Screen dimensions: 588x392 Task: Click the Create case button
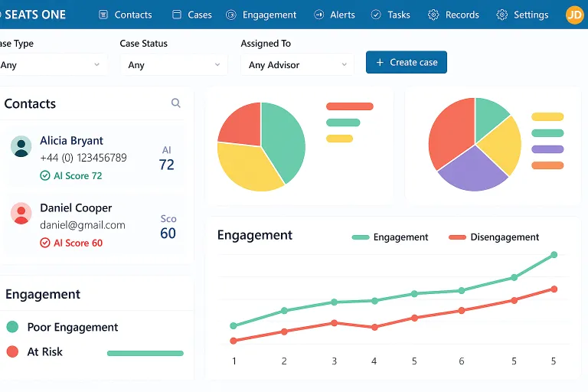(407, 62)
